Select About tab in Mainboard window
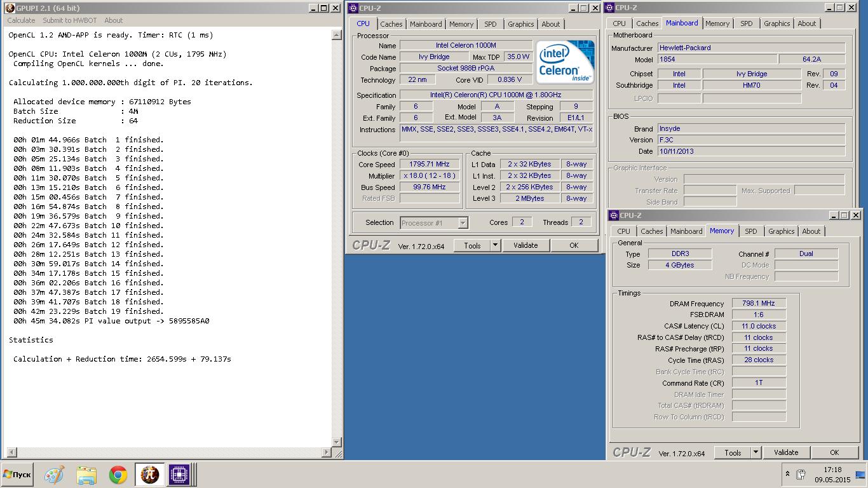 pyautogui.click(x=807, y=24)
